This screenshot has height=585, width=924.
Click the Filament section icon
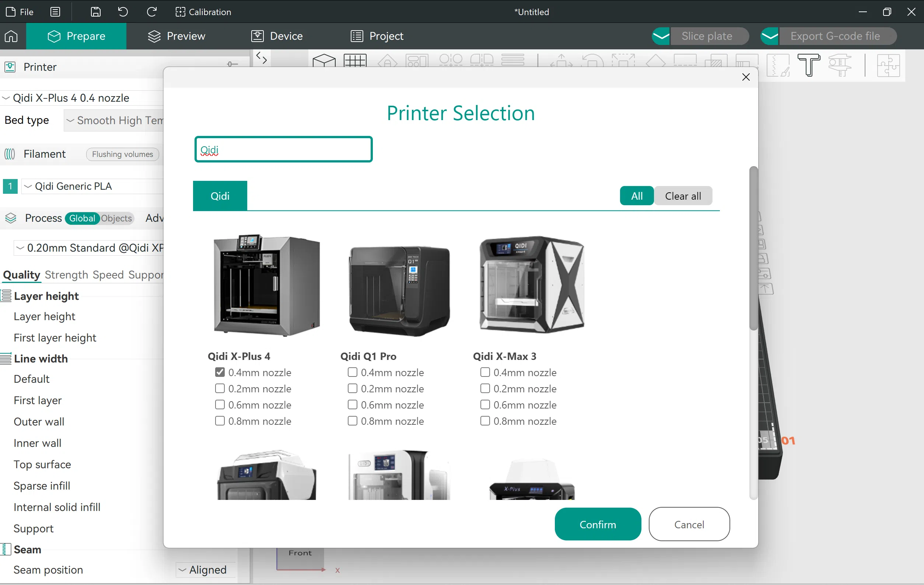tap(10, 154)
